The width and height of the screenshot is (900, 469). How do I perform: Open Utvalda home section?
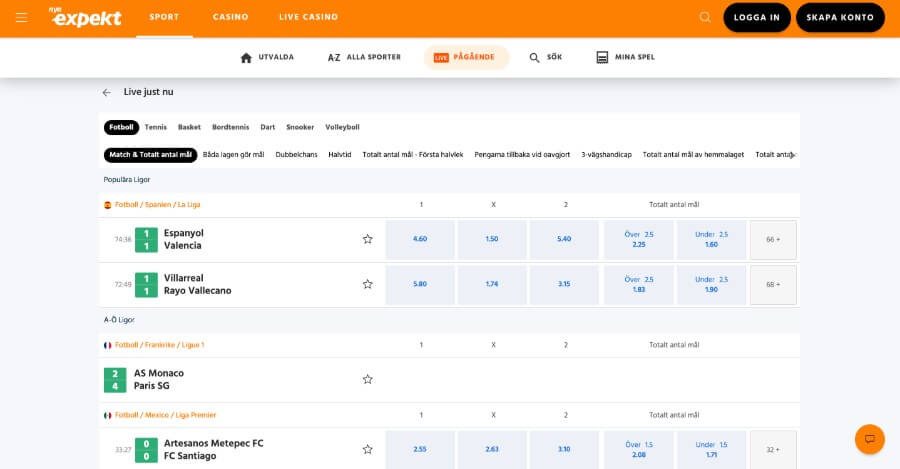267,57
